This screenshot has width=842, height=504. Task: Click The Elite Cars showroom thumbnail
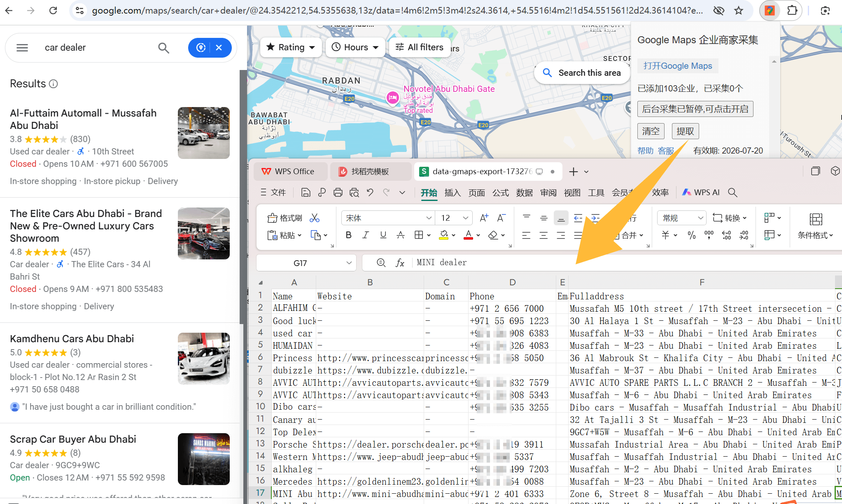click(x=203, y=233)
